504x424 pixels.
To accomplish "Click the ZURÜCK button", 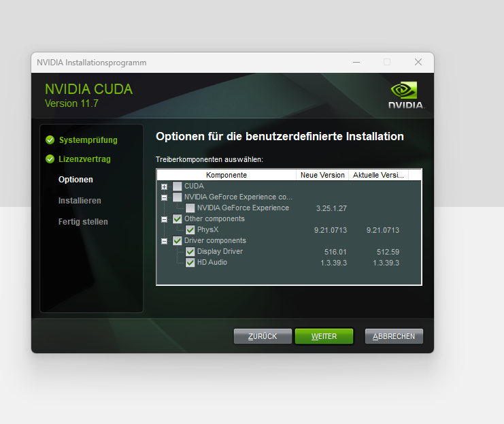I will (x=263, y=336).
